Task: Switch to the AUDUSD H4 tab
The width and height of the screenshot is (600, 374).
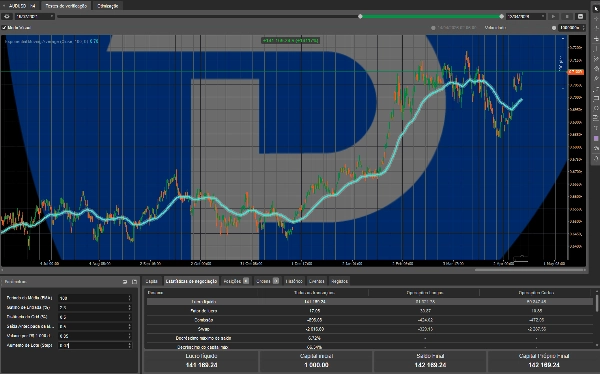Action: pyautogui.click(x=20, y=6)
